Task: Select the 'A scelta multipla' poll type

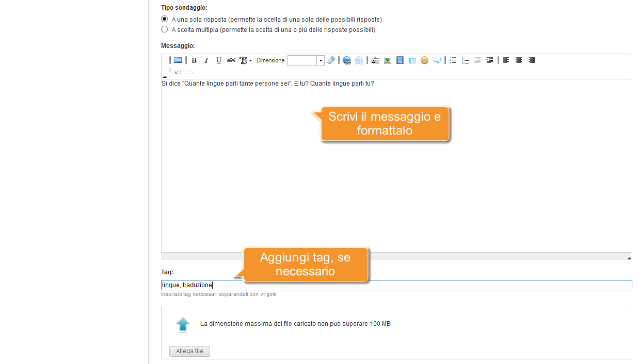Action: click(x=165, y=29)
